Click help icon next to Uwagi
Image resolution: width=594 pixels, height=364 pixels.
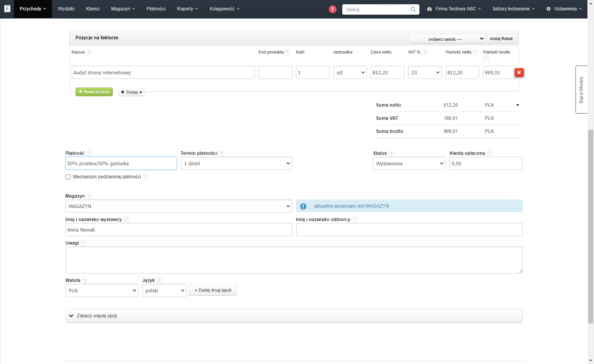83,243
